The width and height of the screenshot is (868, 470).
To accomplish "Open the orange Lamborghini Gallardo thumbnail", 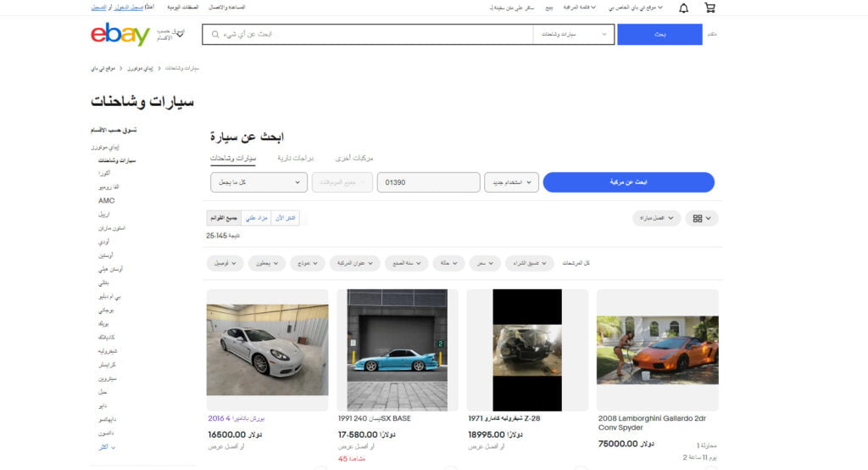I will [x=657, y=350].
